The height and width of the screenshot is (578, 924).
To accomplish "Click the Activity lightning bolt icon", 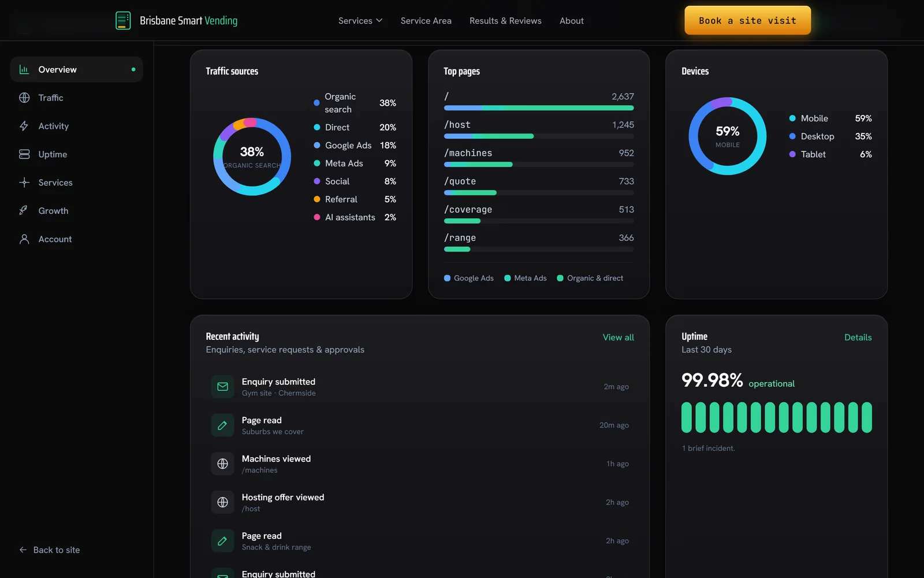I will [24, 126].
